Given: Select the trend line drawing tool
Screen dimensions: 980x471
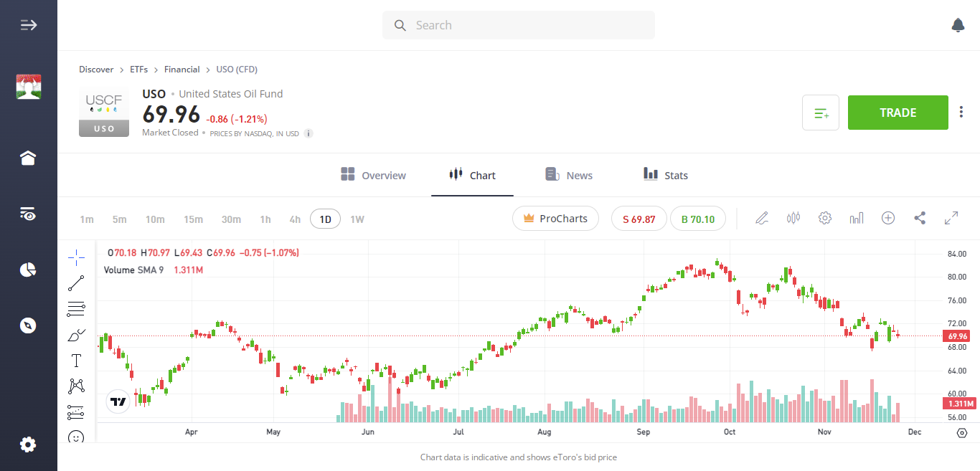Looking at the screenshot, I should (x=76, y=282).
